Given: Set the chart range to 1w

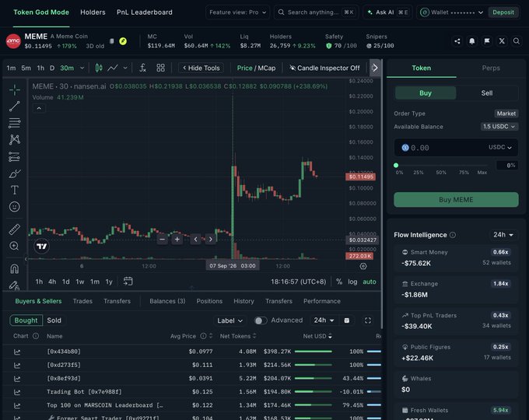Looking at the screenshot, I should point(80,282).
